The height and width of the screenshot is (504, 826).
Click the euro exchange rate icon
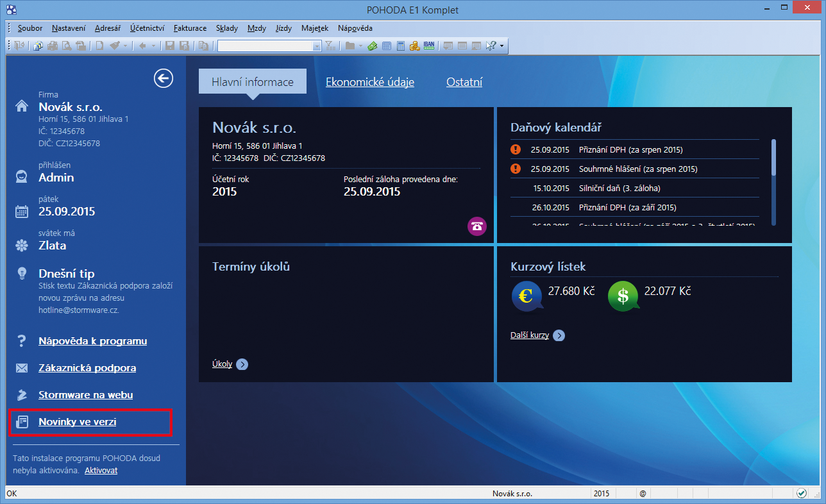[x=527, y=296]
